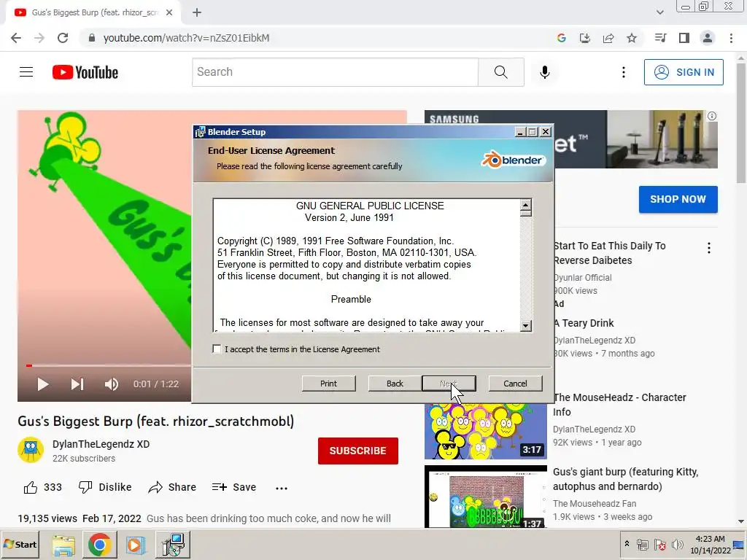Bookmark this page with star

click(632, 38)
